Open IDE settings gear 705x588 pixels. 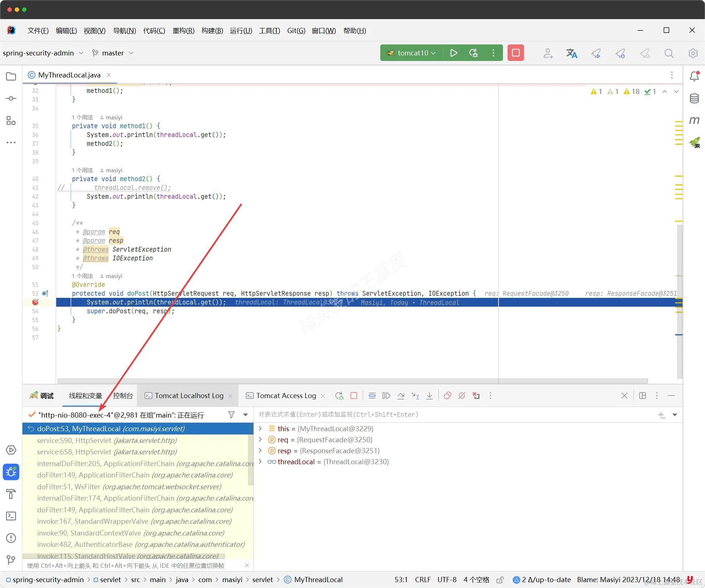693,53
